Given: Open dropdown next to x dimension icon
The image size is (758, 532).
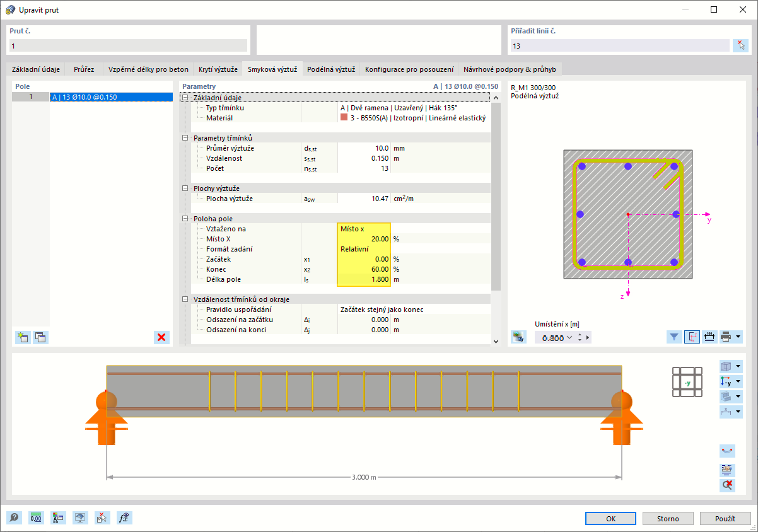Looking at the screenshot, I should pyautogui.click(x=738, y=412).
